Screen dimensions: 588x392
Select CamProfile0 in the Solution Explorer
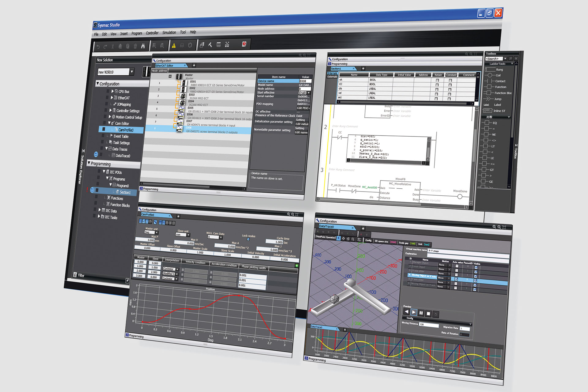click(x=126, y=130)
